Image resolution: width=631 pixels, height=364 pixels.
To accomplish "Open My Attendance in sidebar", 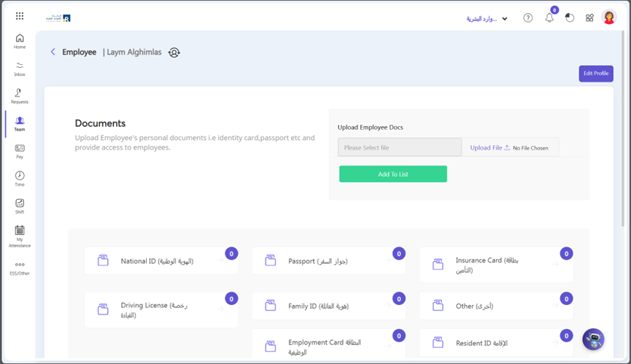I will pyautogui.click(x=20, y=236).
